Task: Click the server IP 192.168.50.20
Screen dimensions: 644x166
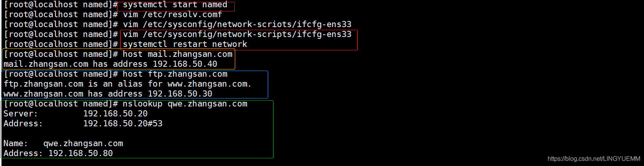Action: [115, 114]
